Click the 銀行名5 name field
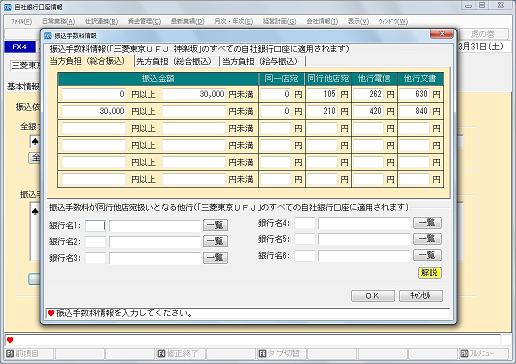This screenshot has height=364, width=516. coord(364,239)
